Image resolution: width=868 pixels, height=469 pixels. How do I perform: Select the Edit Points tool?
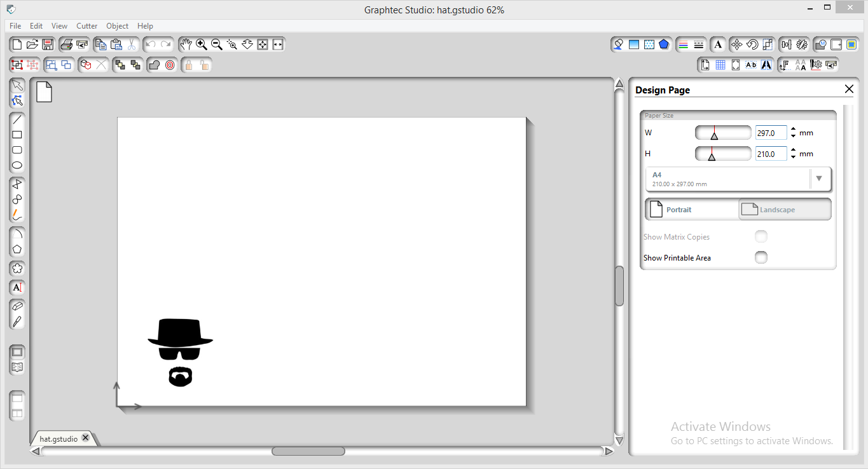pos(17,100)
